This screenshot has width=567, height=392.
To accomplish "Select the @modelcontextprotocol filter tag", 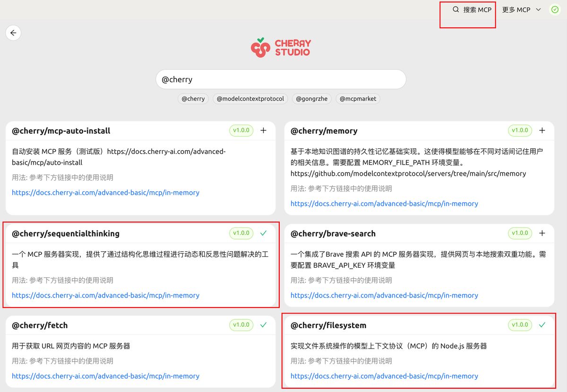I will tap(250, 99).
